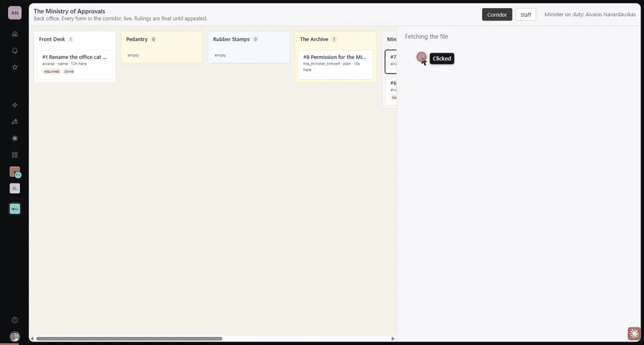Open help via the circled question icon
Viewport: 644px width, 345px height.
15,320
